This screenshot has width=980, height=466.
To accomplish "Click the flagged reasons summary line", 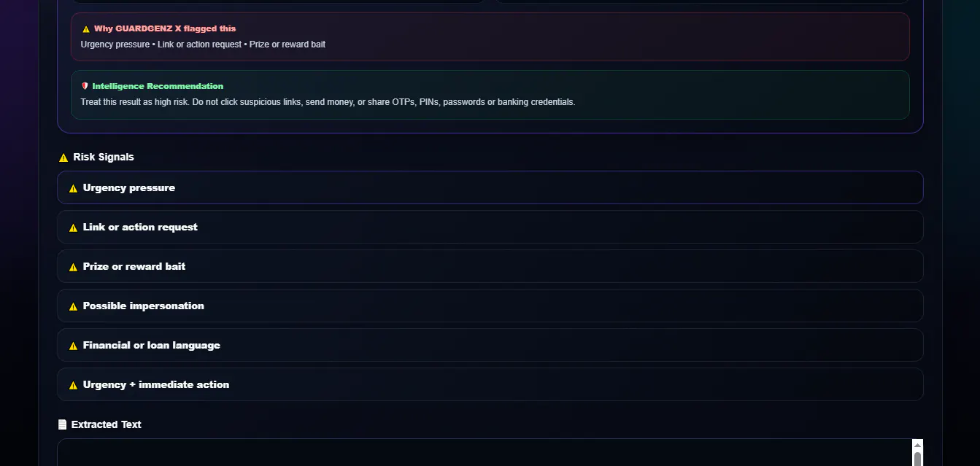I will [x=203, y=44].
